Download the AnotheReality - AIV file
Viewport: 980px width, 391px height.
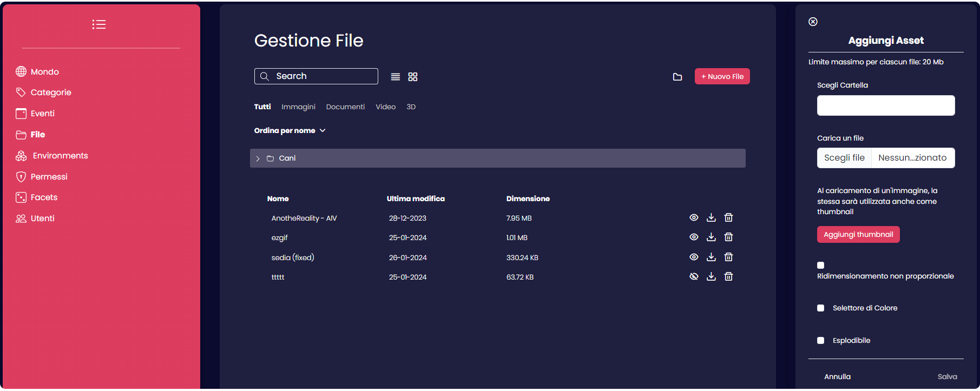711,217
